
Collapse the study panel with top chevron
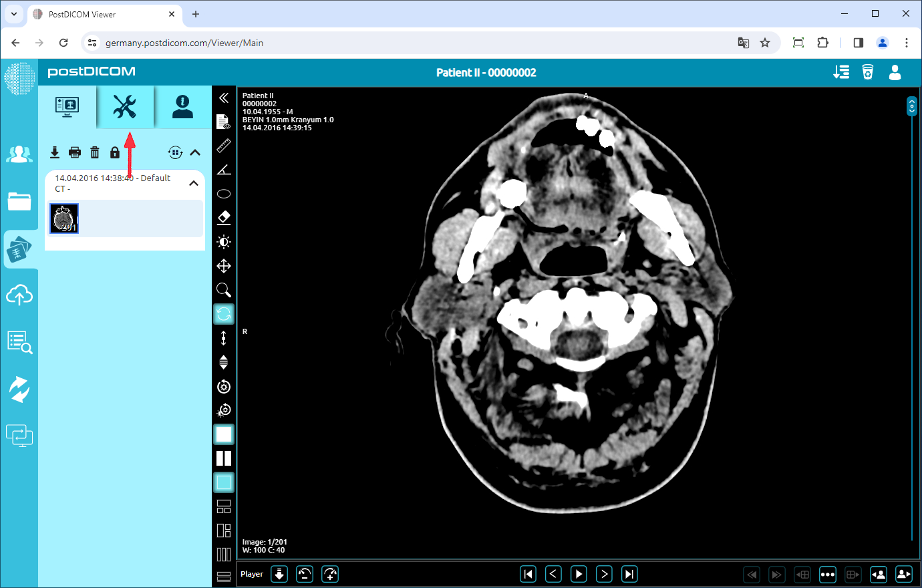[x=195, y=152]
